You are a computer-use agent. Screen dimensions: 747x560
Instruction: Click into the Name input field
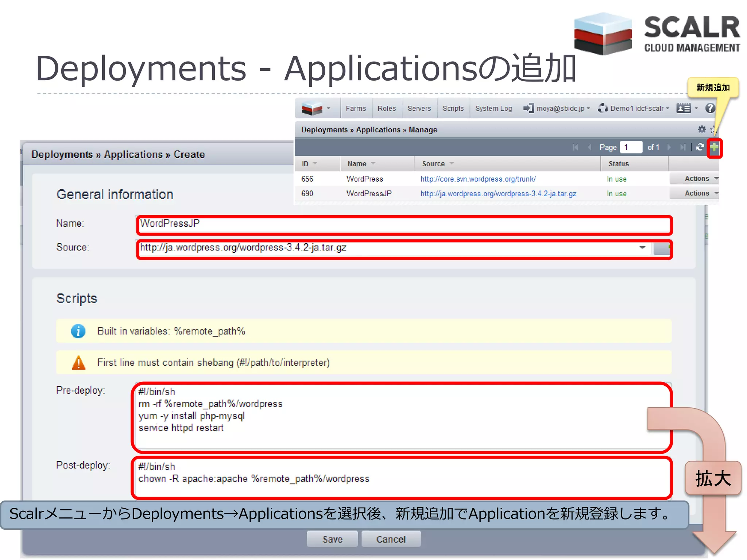404,225
